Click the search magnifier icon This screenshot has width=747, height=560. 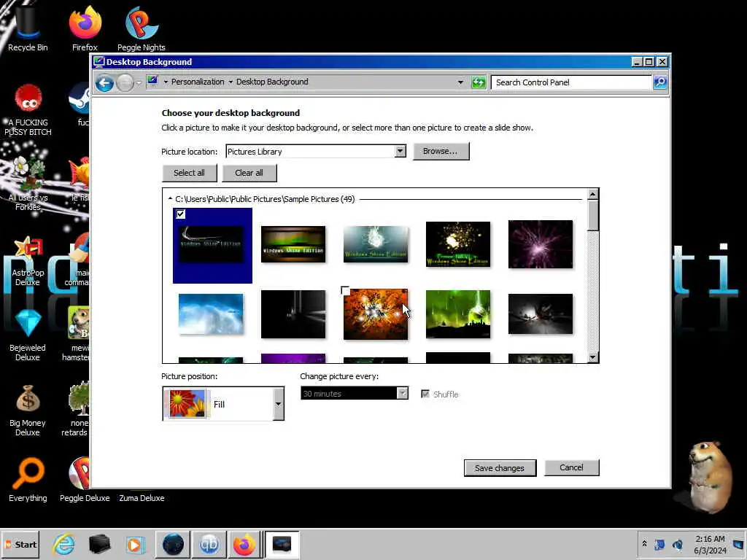coord(659,82)
